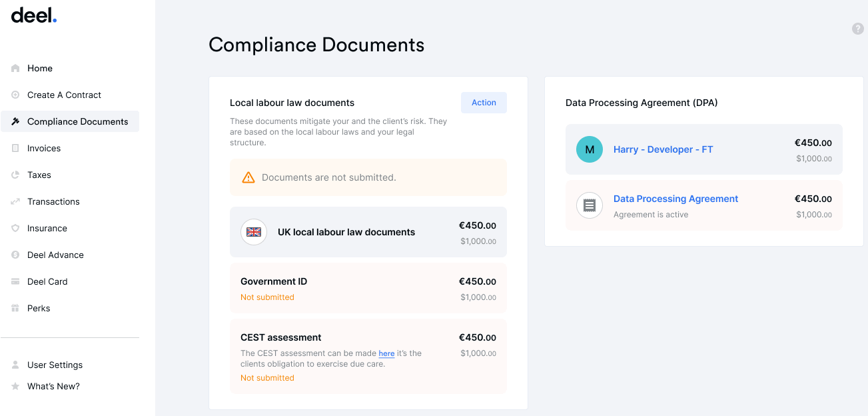Click the Deel Advance coin icon
The image size is (868, 416).
[15, 255]
